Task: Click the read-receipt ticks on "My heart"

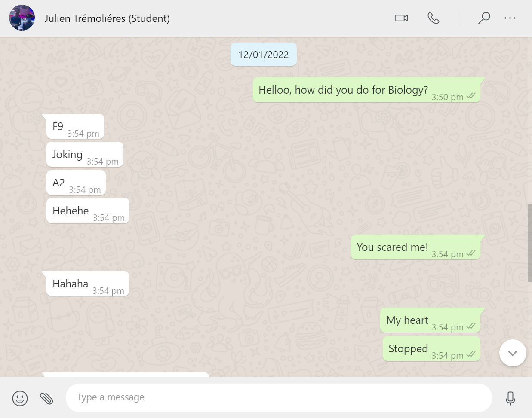Action: click(x=471, y=326)
